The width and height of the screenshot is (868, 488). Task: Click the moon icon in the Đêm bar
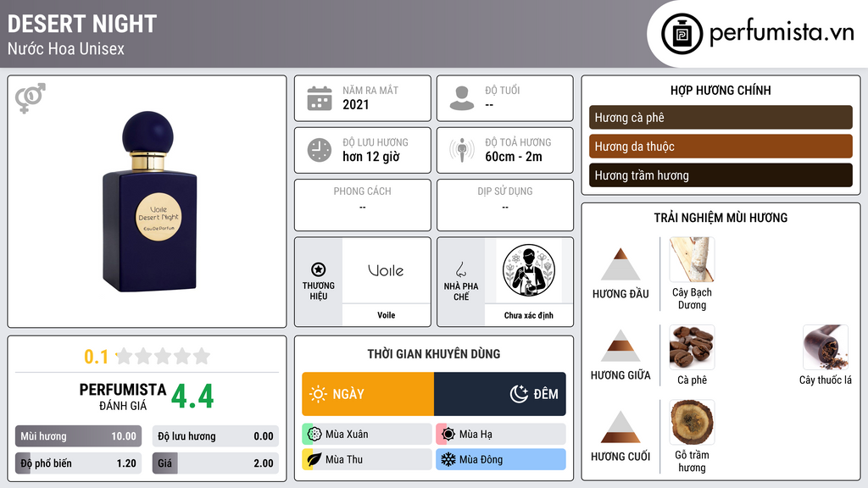click(x=519, y=394)
